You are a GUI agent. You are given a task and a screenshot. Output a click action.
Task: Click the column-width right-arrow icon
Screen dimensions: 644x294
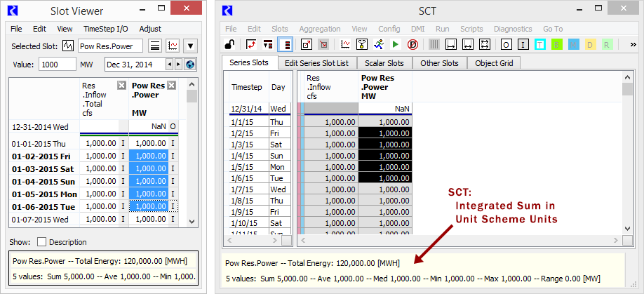click(x=451, y=44)
